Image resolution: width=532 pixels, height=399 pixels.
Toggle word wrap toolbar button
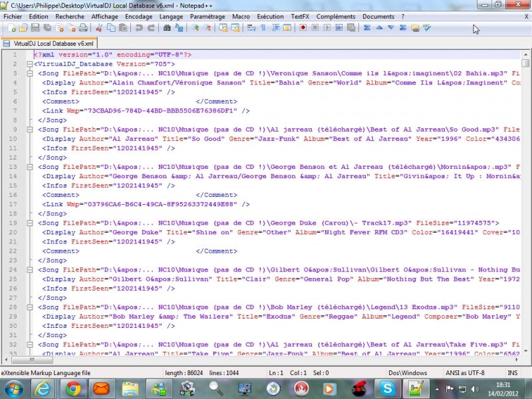(x=251, y=28)
